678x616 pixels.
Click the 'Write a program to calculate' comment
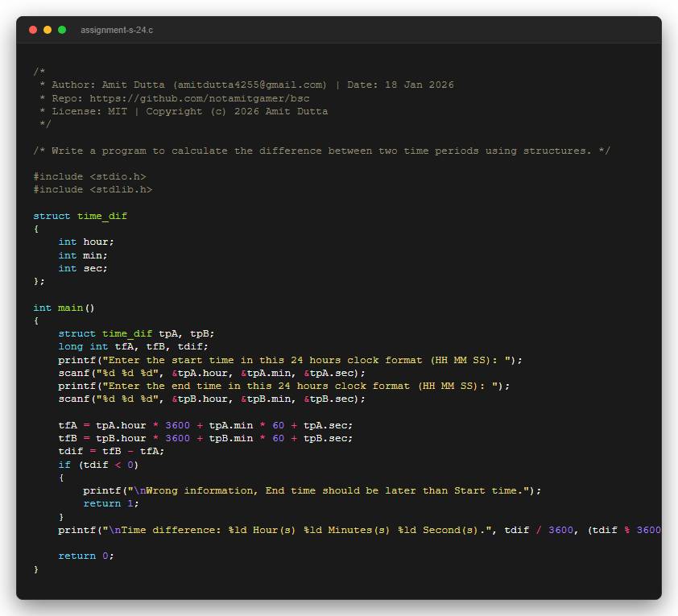tap(322, 151)
